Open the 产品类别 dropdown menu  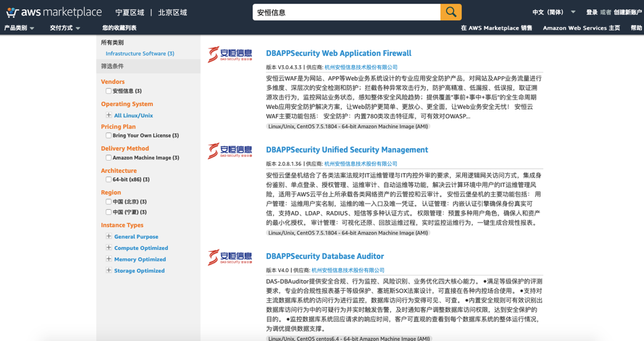pos(19,28)
